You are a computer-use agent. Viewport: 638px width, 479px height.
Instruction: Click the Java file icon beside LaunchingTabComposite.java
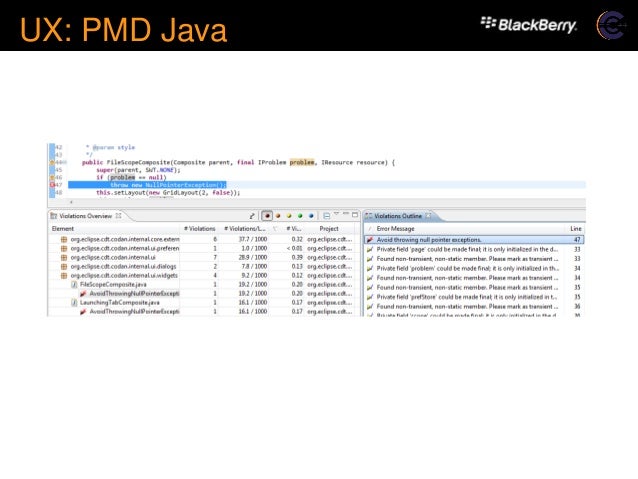74,302
